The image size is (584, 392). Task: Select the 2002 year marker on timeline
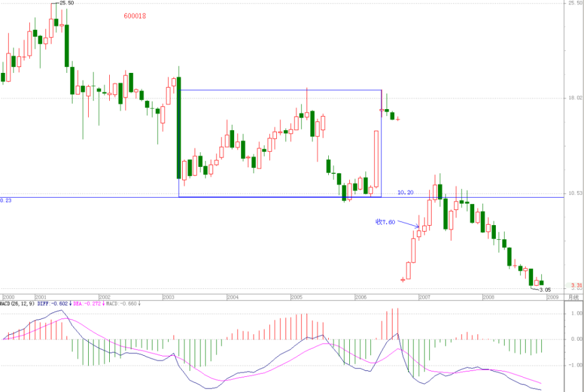(x=105, y=297)
